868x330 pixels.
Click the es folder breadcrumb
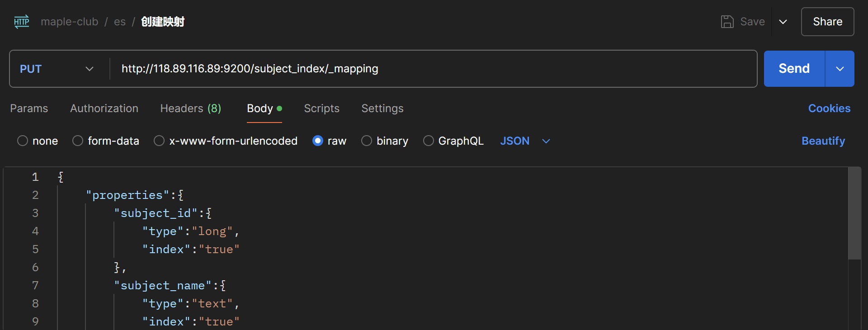[x=120, y=22]
